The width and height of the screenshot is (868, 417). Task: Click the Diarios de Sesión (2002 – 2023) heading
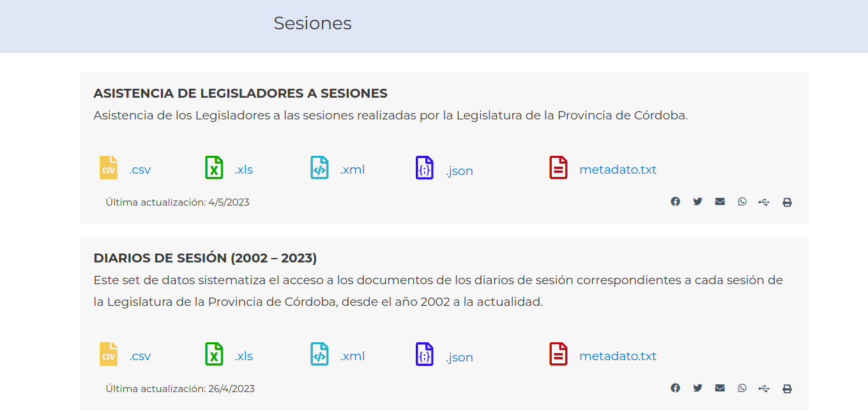205,258
